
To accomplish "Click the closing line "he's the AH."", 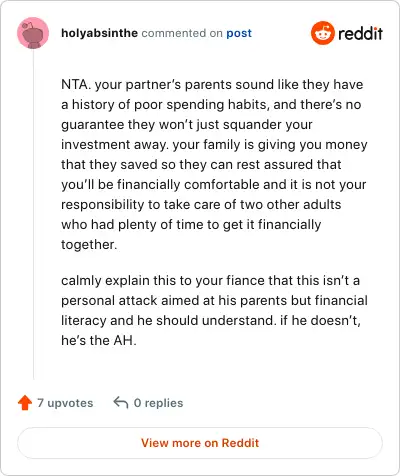I will (99, 340).
